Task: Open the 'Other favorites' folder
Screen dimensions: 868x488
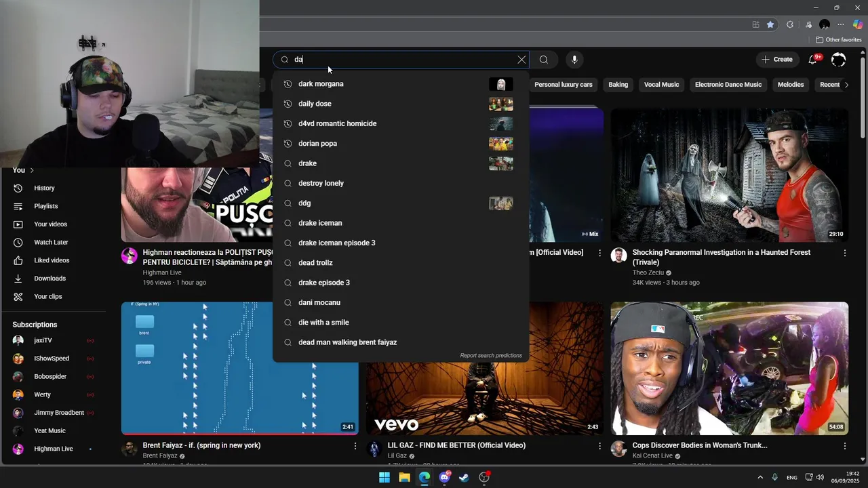Action: pyautogui.click(x=838, y=40)
